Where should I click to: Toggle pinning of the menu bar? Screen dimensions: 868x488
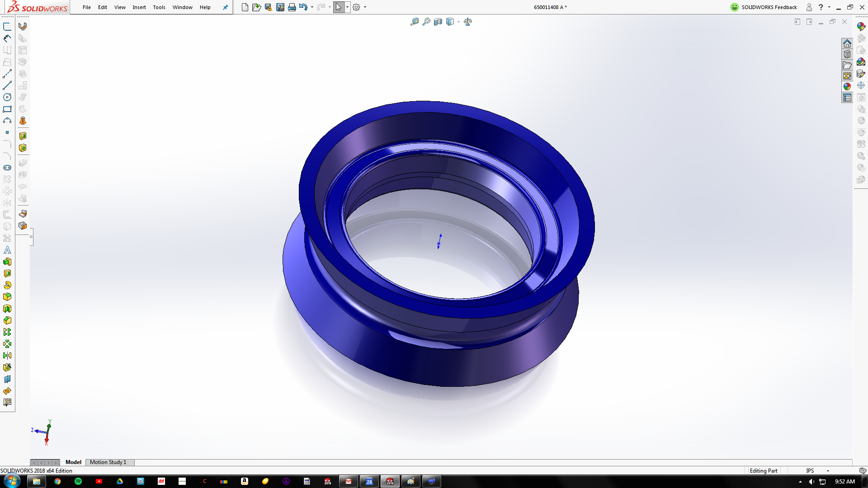(226, 7)
